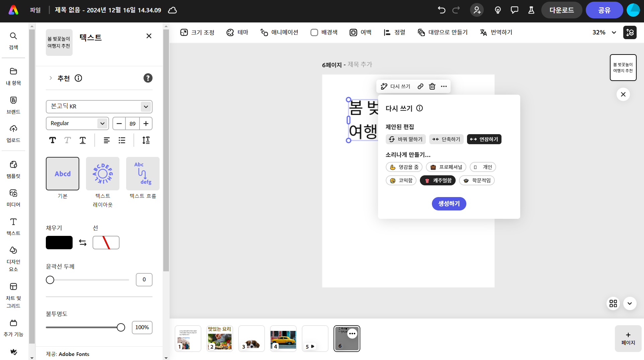This screenshot has width=644, height=360.
Task: Toggle underline text style
Action: (83, 140)
